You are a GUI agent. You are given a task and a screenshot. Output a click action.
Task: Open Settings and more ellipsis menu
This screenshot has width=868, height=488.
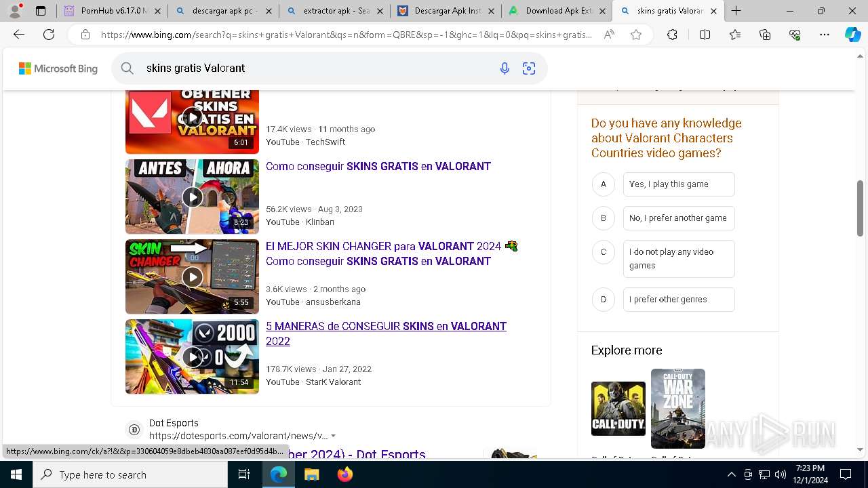pyautogui.click(x=825, y=35)
